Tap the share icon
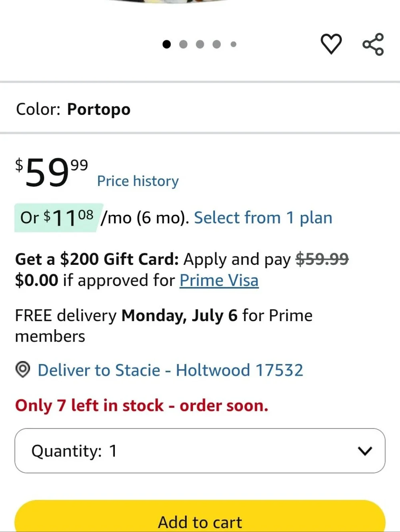 pos(373,44)
